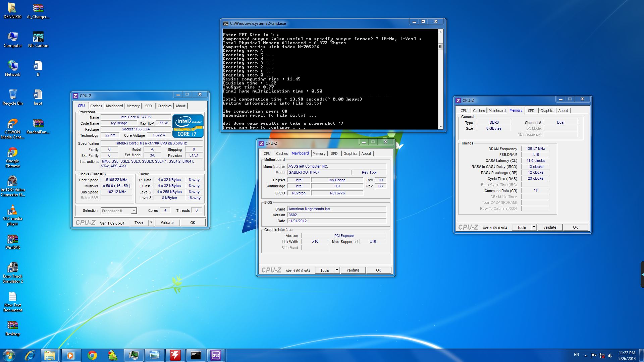Open the Recycle Bin
644x362 pixels.
click(12, 97)
